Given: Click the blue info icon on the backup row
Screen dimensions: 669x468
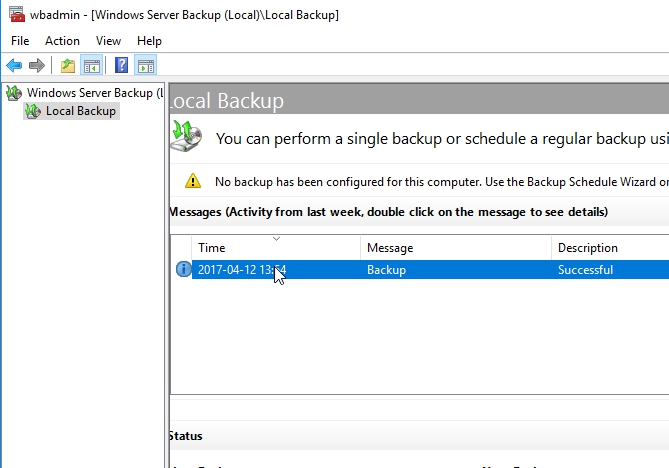Looking at the screenshot, I should coord(183,269).
